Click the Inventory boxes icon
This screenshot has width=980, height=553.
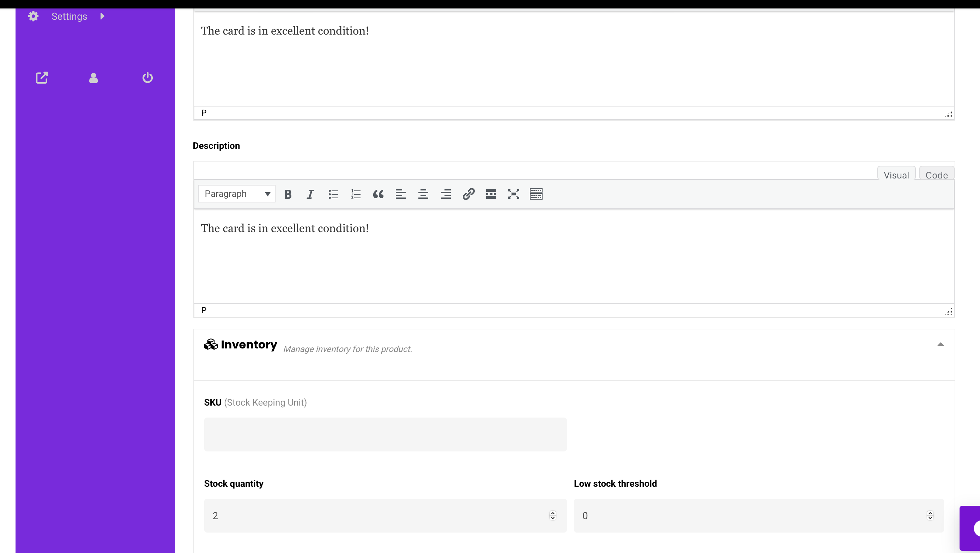point(211,344)
